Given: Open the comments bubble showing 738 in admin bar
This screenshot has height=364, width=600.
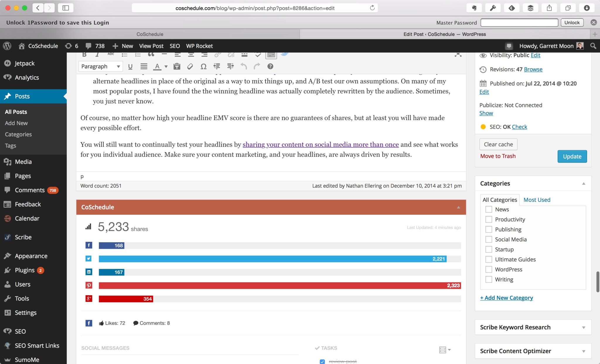Looking at the screenshot, I should (x=95, y=46).
